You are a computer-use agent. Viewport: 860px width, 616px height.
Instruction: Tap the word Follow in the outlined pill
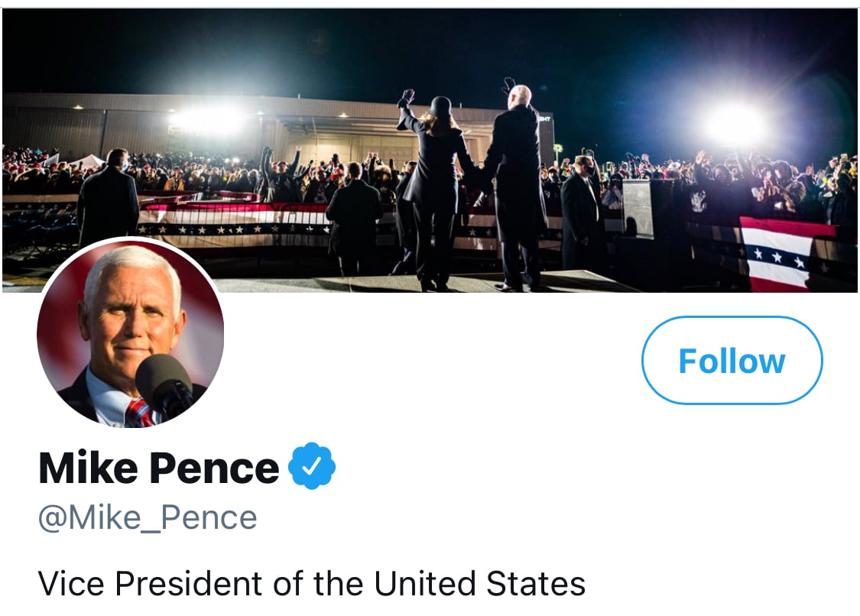pyautogui.click(x=732, y=361)
